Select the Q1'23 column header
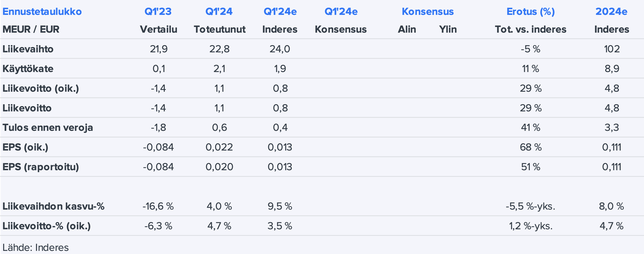644x254 pixels. (158, 12)
